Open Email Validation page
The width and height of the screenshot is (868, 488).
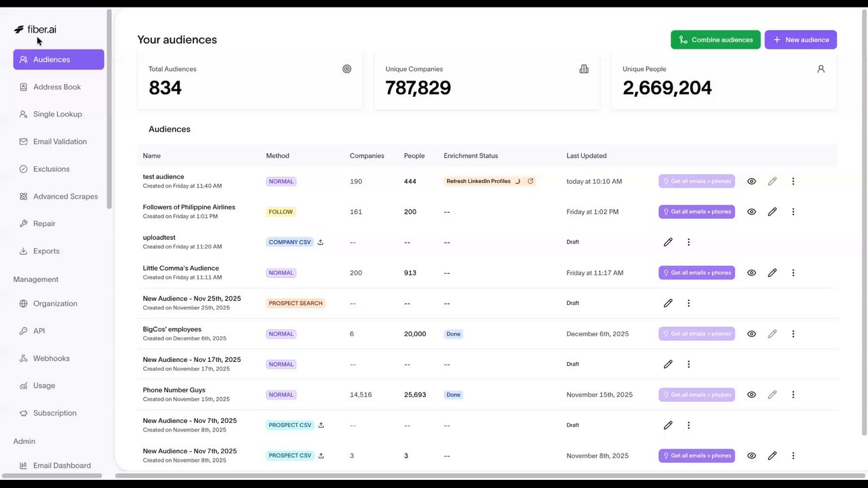pyautogui.click(x=58, y=142)
